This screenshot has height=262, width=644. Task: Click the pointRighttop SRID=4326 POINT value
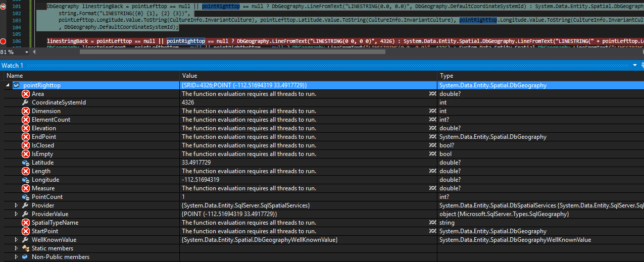(x=244, y=85)
